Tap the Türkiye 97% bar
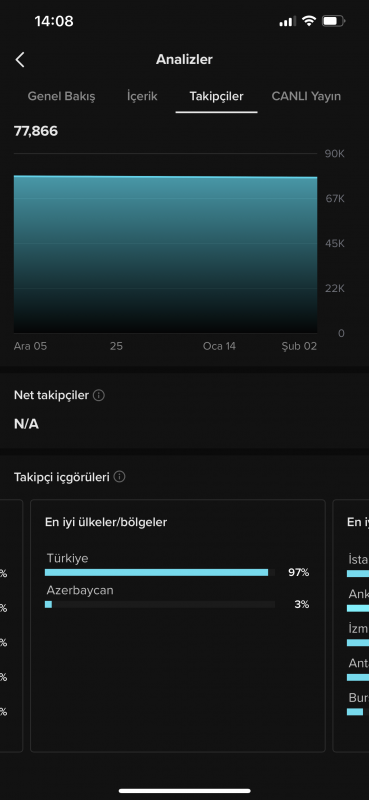This screenshot has height=800, width=369. coord(160,572)
